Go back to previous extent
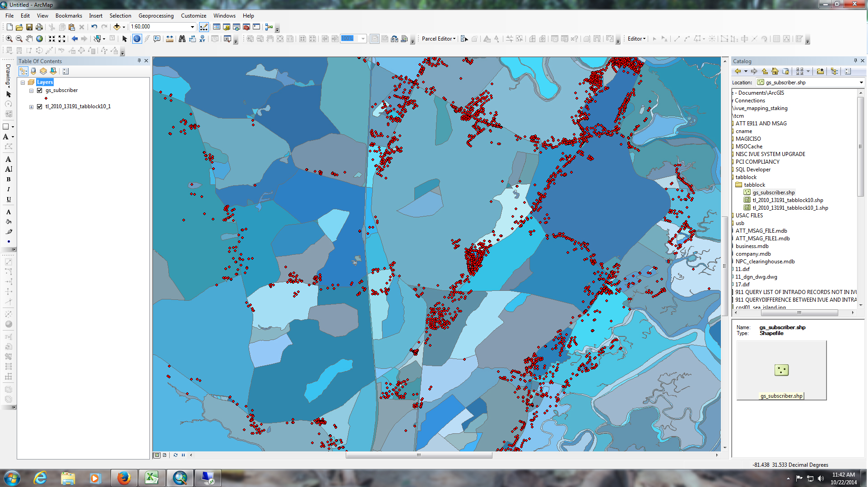 74,39
